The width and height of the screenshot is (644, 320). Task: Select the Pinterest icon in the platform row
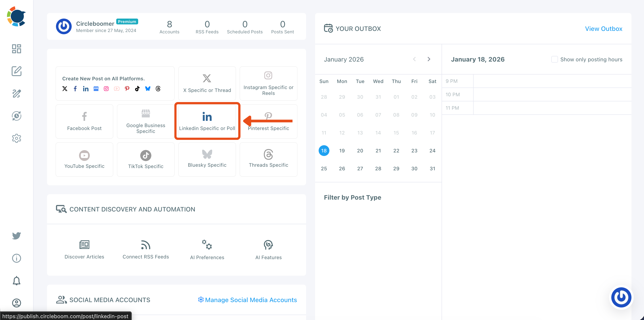pyautogui.click(x=127, y=89)
